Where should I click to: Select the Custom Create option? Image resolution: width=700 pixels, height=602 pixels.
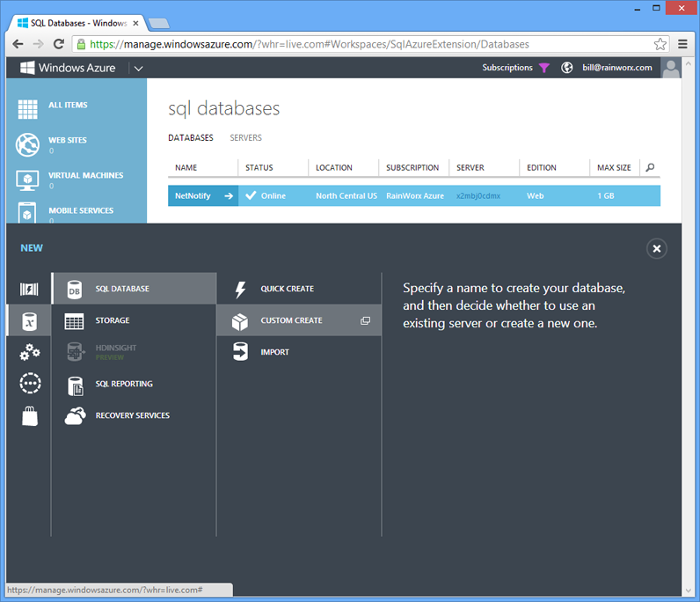[299, 320]
